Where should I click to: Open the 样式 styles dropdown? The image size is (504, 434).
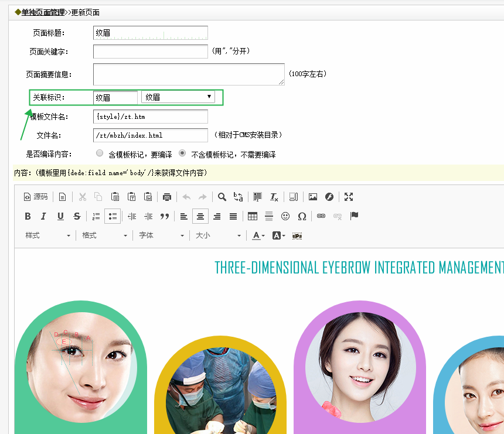[47, 235]
